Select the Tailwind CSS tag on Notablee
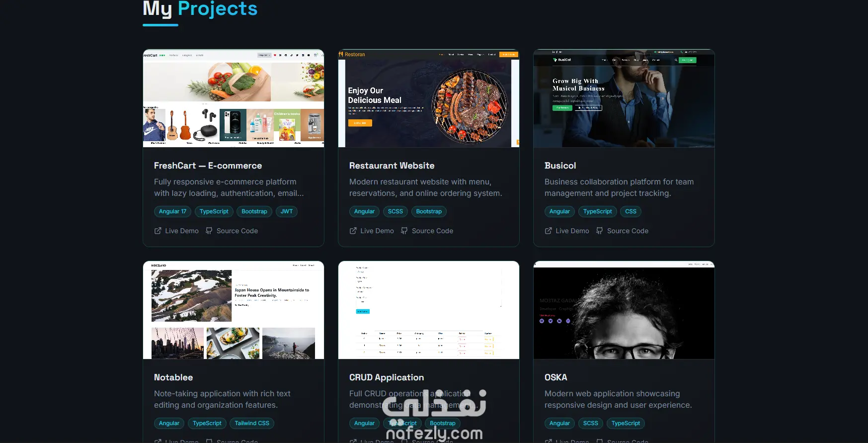The height and width of the screenshot is (443, 868). [252, 423]
